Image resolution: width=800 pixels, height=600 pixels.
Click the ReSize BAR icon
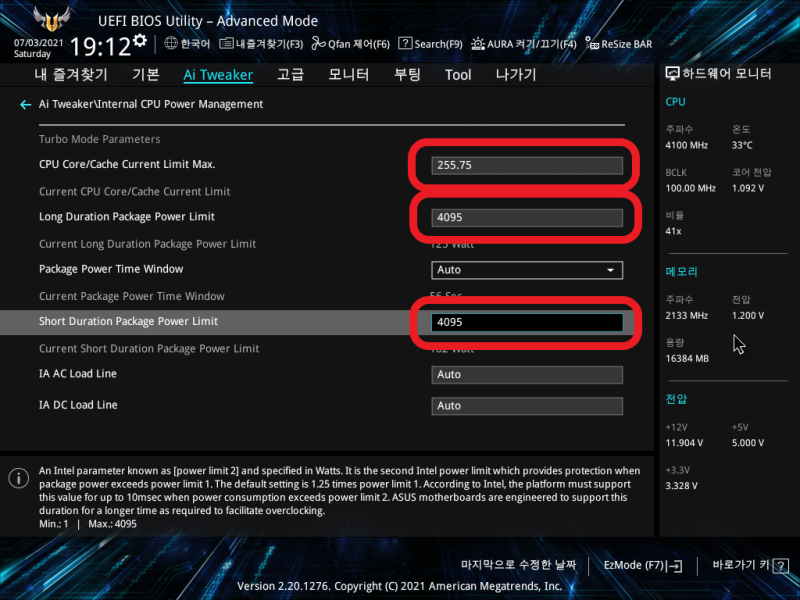coord(617,43)
